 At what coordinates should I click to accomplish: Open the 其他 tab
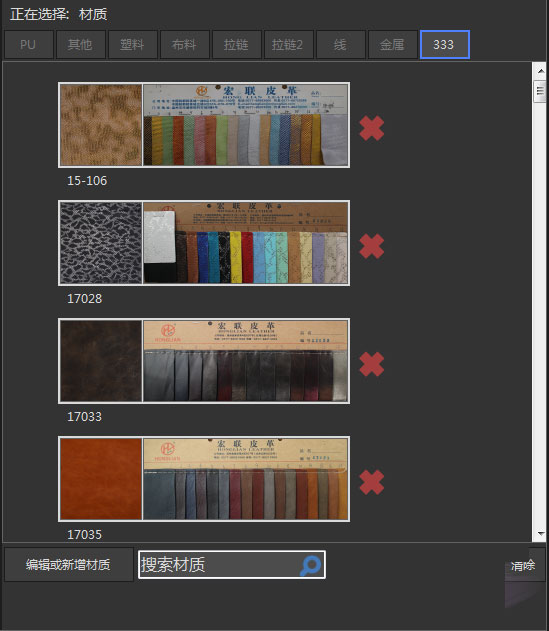tap(80, 45)
